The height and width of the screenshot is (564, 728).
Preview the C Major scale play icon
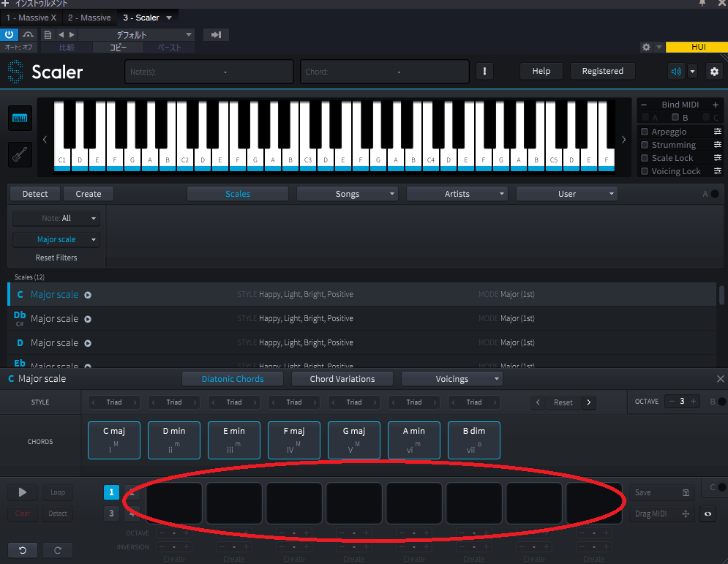[88, 295]
